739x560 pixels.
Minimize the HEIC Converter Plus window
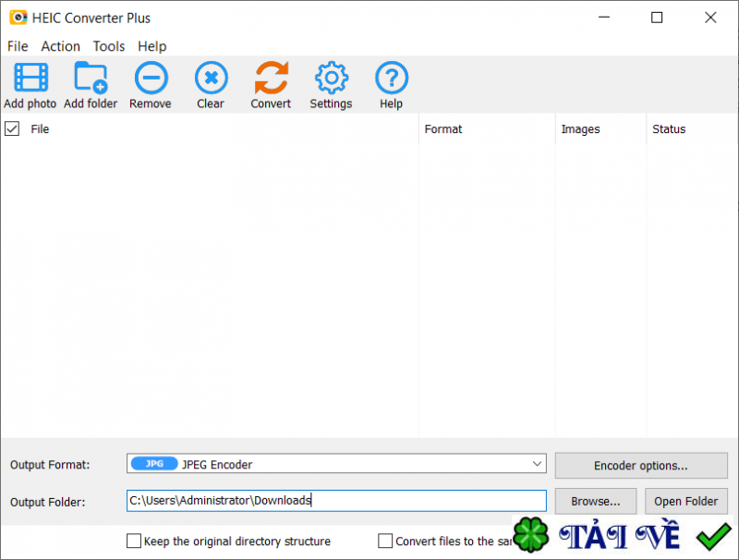coord(604,18)
